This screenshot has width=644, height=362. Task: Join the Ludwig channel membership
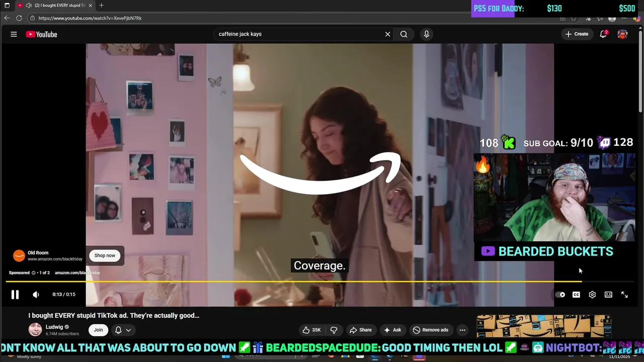point(98,330)
